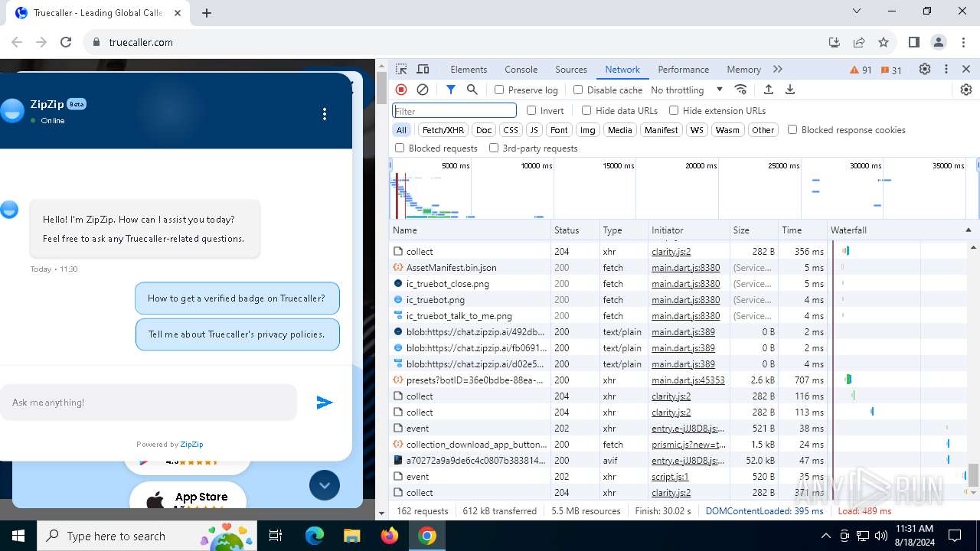Switch to the Console tab
Screen dimensions: 980x551
(x=521, y=69)
